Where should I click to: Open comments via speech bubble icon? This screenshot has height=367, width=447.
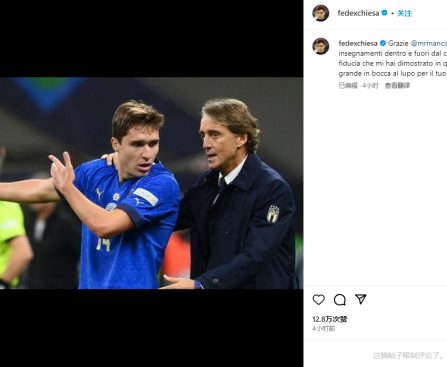[340, 300]
